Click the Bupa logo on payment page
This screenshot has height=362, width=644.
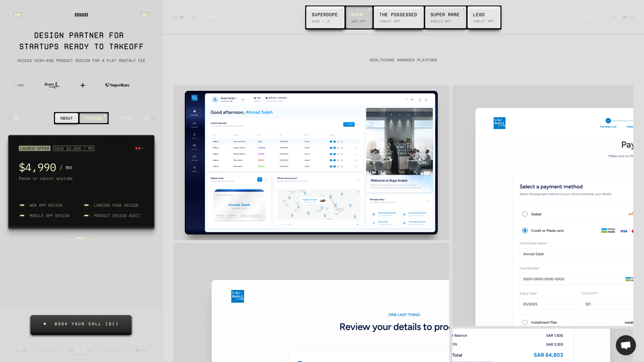(499, 123)
